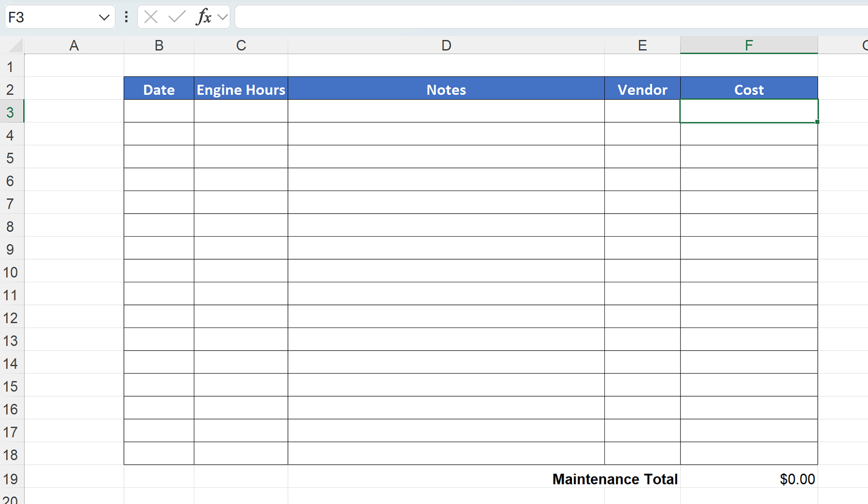Select row 19 header
This screenshot has width=868, height=504.
click(x=10, y=479)
